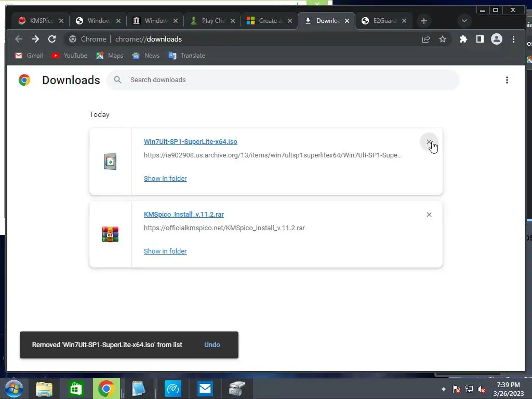Click the muted volume tray icon

[482, 389]
